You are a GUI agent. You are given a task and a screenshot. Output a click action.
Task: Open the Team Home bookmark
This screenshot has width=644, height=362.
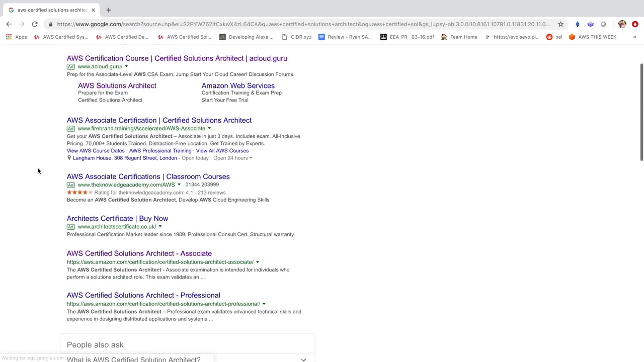point(459,37)
